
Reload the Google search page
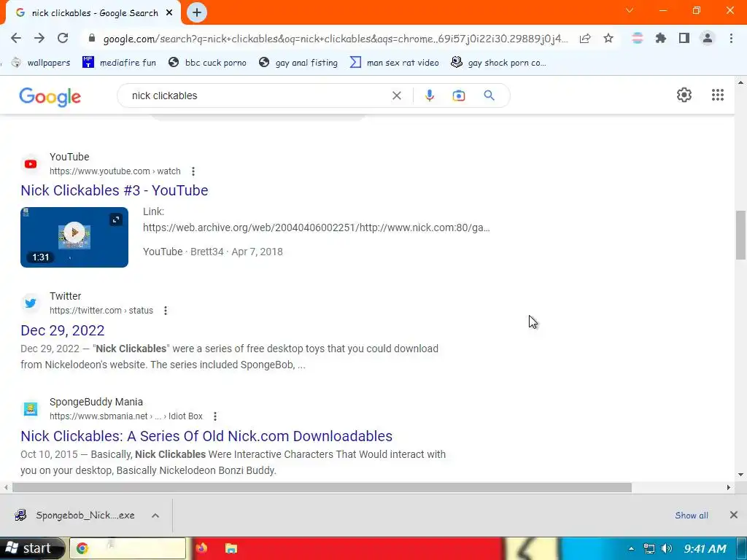pos(63,38)
